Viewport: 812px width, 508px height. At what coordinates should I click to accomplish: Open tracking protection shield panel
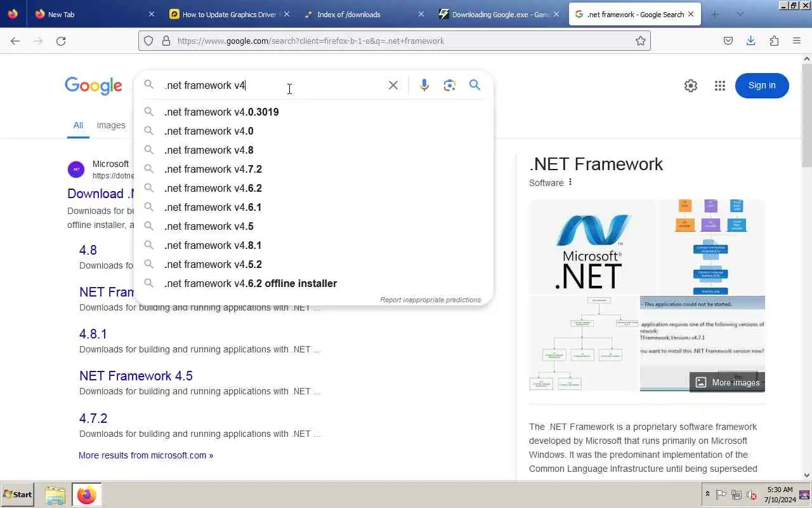click(148, 41)
